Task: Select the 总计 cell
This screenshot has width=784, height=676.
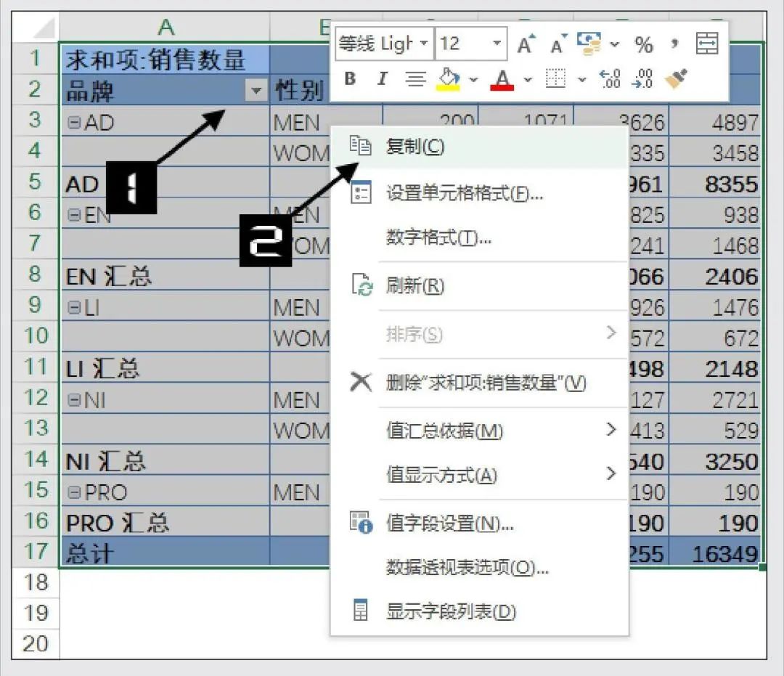Action: (x=165, y=553)
